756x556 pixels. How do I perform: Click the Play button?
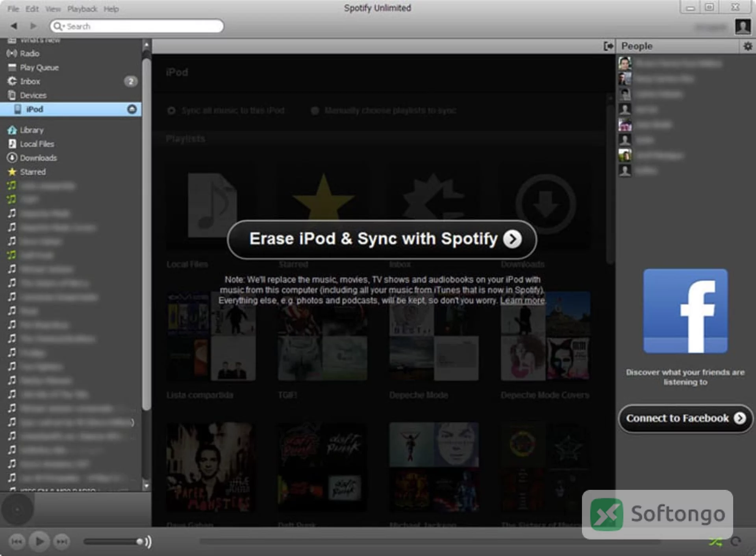39,541
